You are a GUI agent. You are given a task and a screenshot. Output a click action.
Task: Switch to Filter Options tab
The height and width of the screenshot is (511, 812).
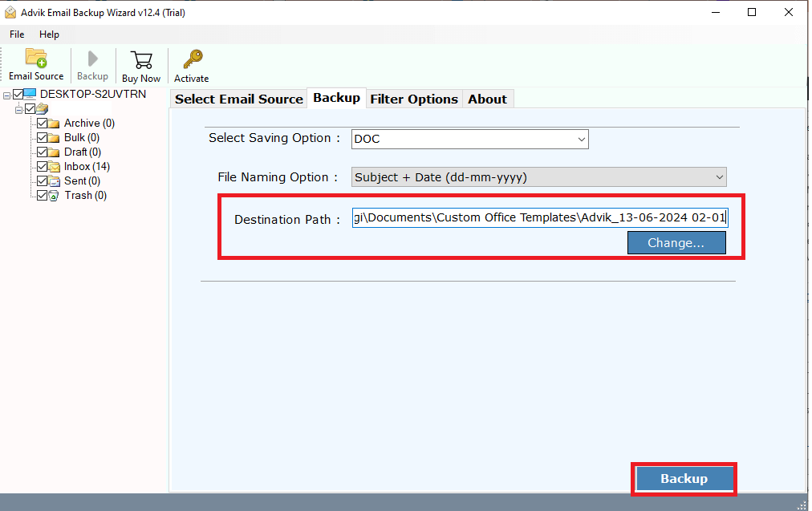414,99
